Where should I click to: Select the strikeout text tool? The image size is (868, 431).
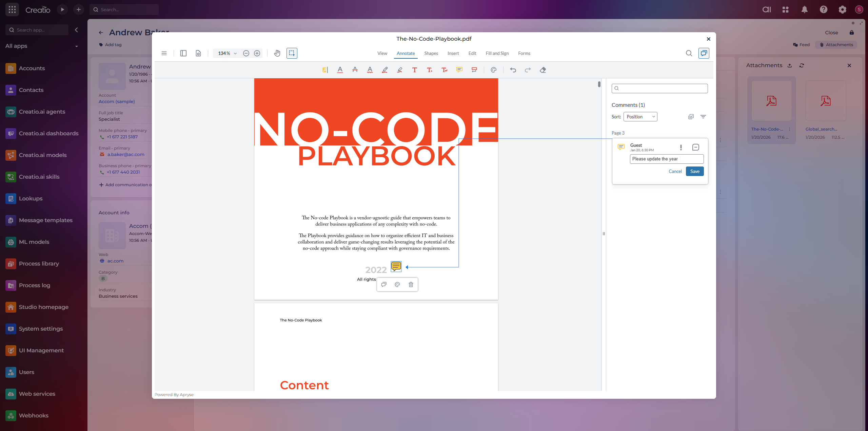[355, 70]
